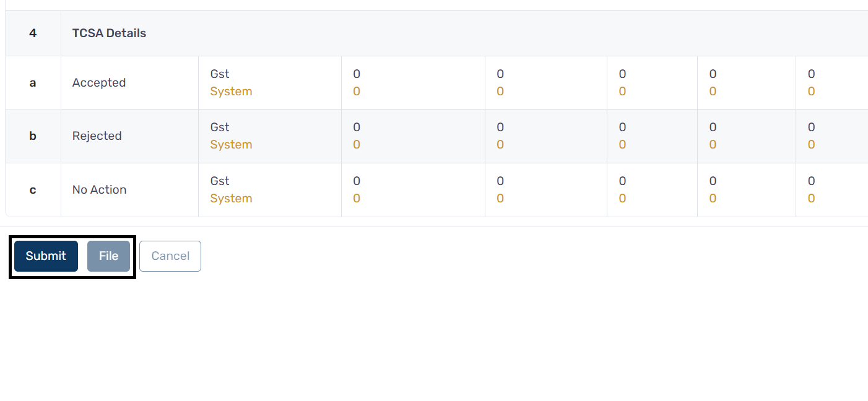This screenshot has width=868, height=401.
Task: Select the TCSA Details section header
Action: point(109,33)
